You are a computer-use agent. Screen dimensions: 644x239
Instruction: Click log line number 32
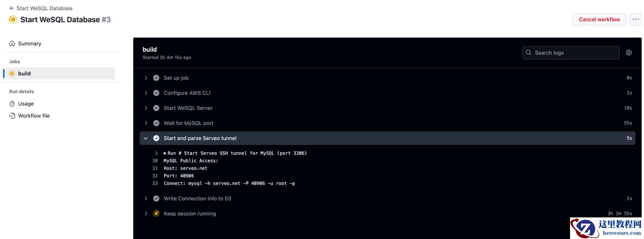(x=155, y=176)
